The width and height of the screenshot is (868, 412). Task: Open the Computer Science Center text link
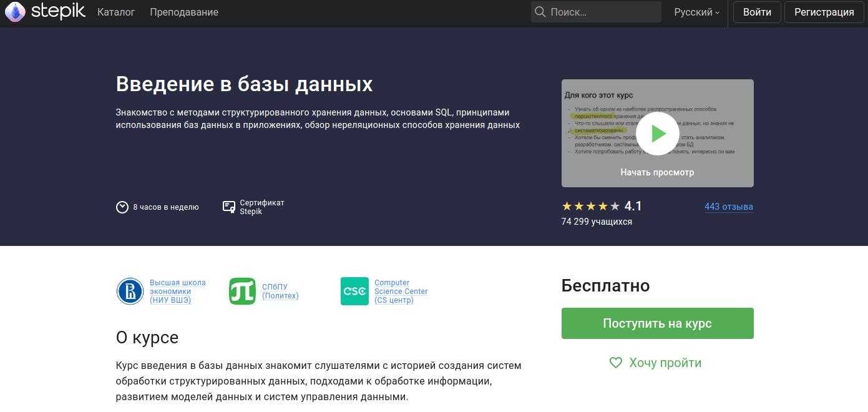pyautogui.click(x=401, y=292)
